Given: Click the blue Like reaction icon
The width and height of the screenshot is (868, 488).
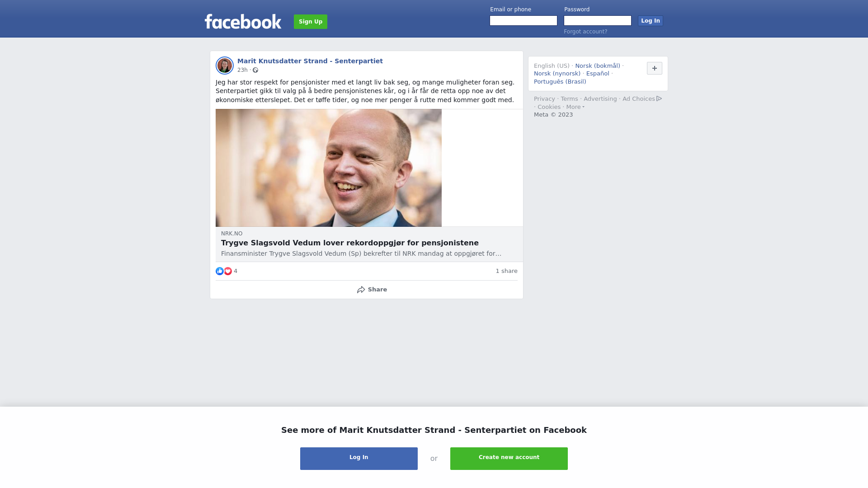Looking at the screenshot, I should [220, 271].
